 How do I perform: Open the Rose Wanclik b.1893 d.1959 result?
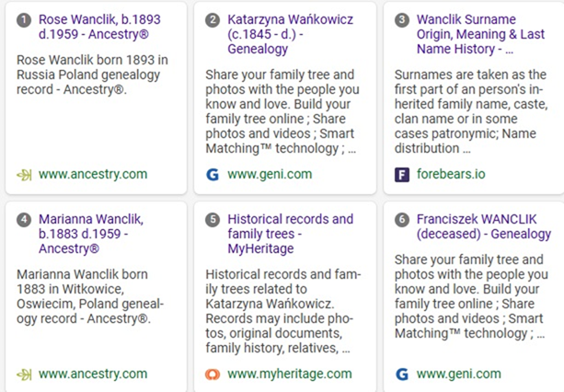(99, 27)
